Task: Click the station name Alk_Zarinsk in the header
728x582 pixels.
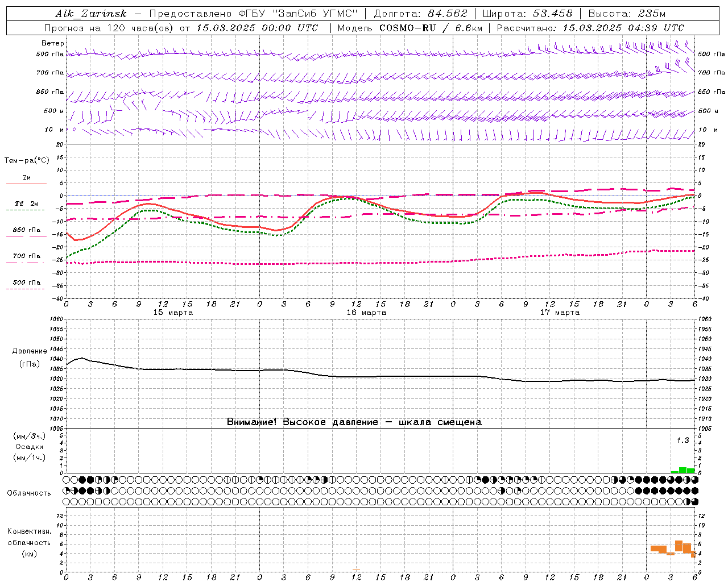Action: tap(91, 14)
